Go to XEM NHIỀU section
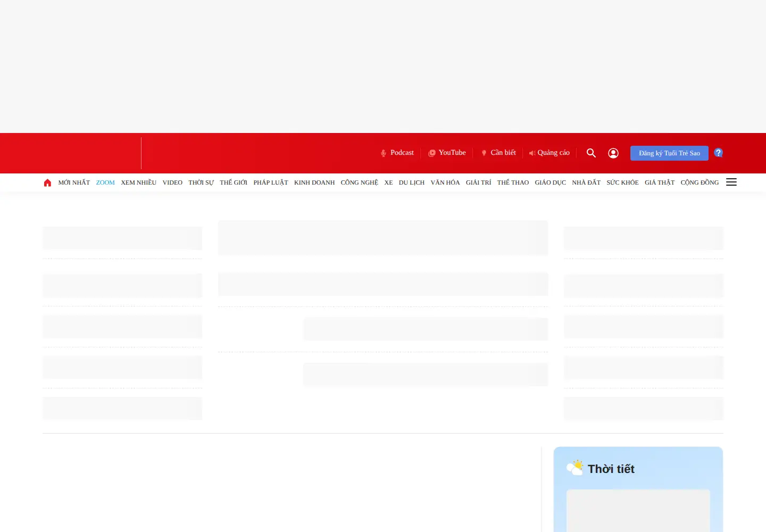 (139, 182)
